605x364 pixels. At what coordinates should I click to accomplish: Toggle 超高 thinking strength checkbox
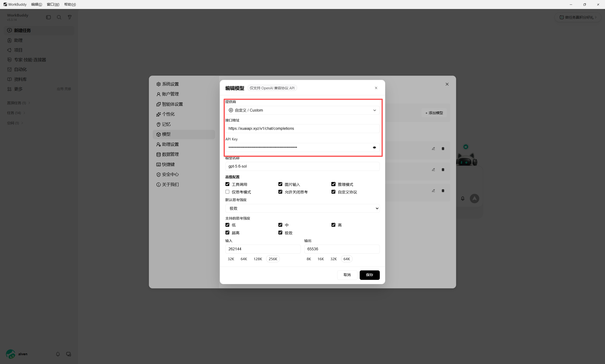pyautogui.click(x=227, y=233)
